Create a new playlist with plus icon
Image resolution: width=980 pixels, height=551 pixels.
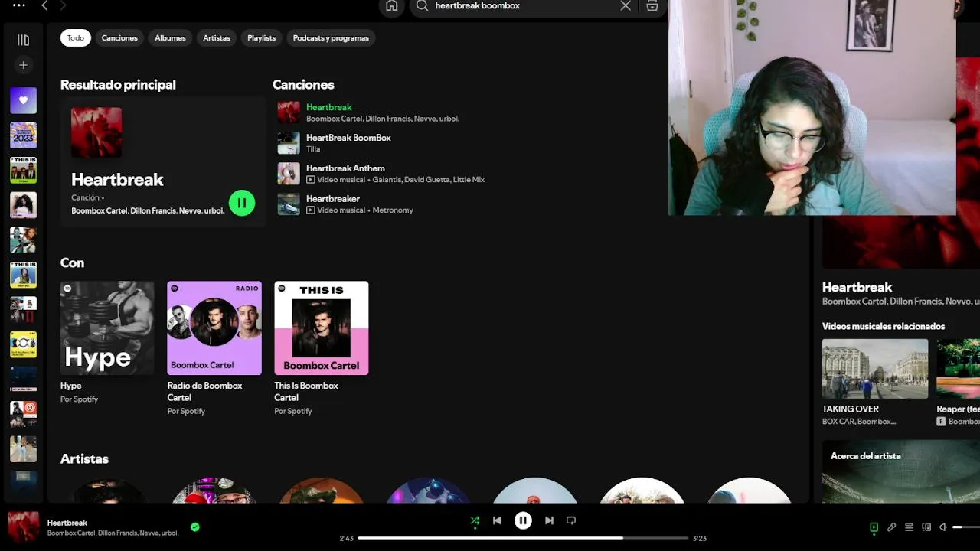[x=23, y=66]
